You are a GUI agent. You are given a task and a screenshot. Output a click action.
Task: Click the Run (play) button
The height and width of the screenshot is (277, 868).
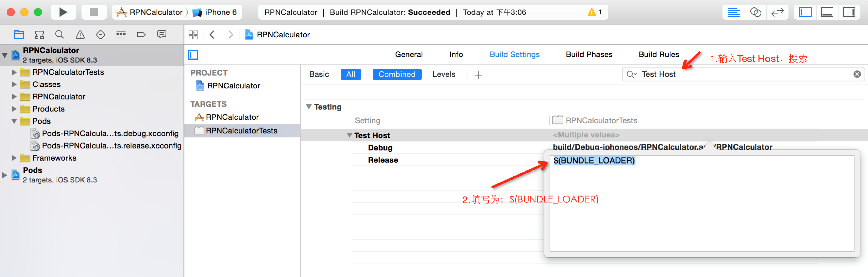click(63, 12)
